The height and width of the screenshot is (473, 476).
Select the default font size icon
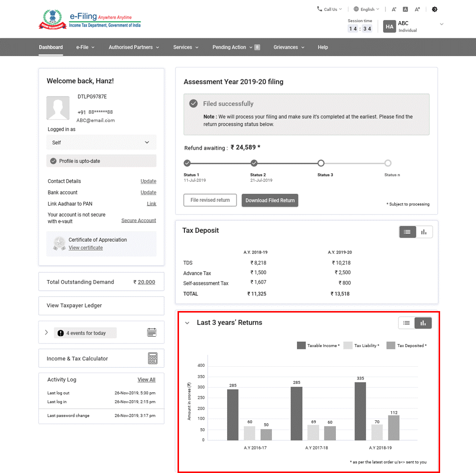click(405, 9)
